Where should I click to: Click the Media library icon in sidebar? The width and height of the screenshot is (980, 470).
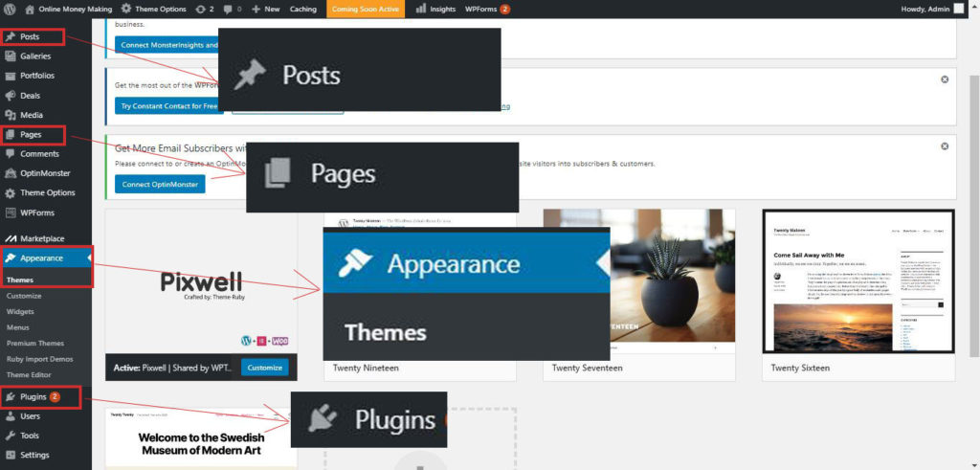tap(11, 115)
